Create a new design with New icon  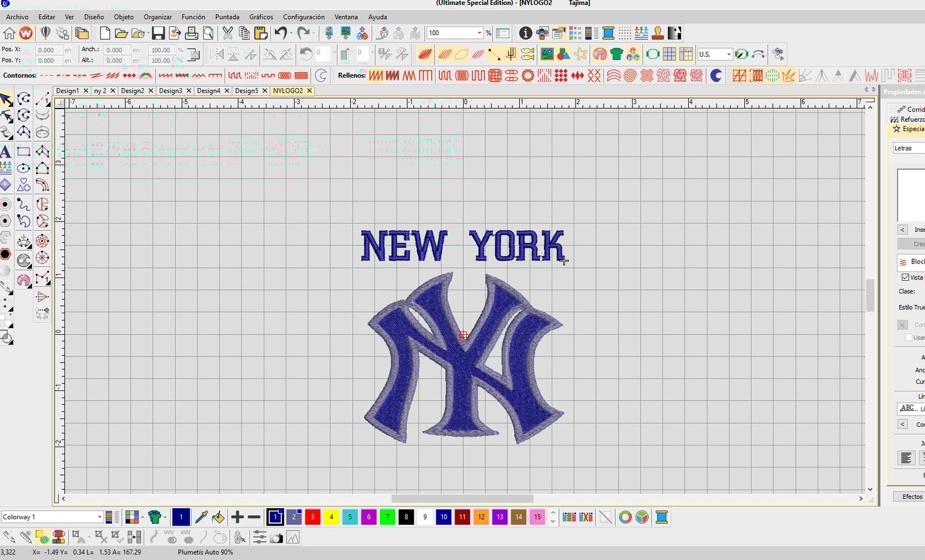105,33
